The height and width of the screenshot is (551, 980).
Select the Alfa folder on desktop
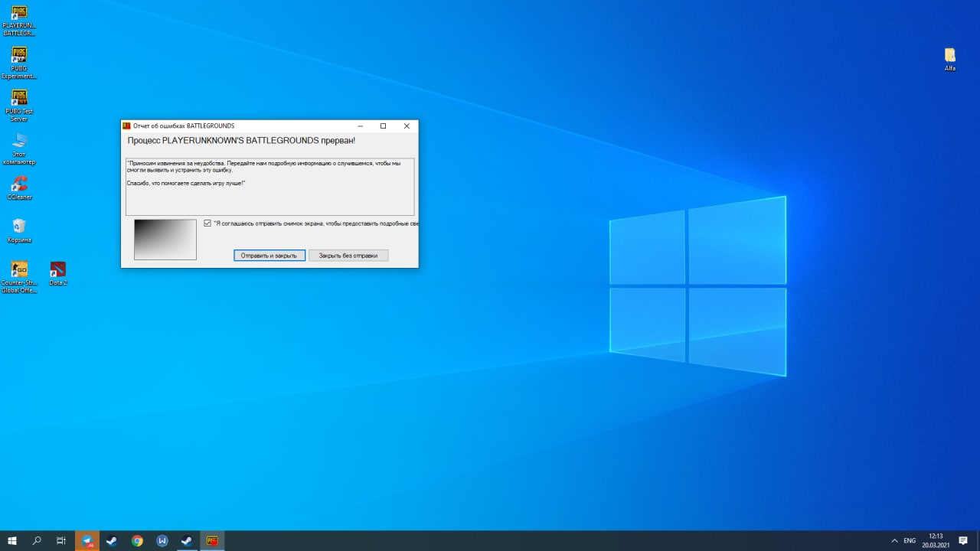(x=950, y=60)
